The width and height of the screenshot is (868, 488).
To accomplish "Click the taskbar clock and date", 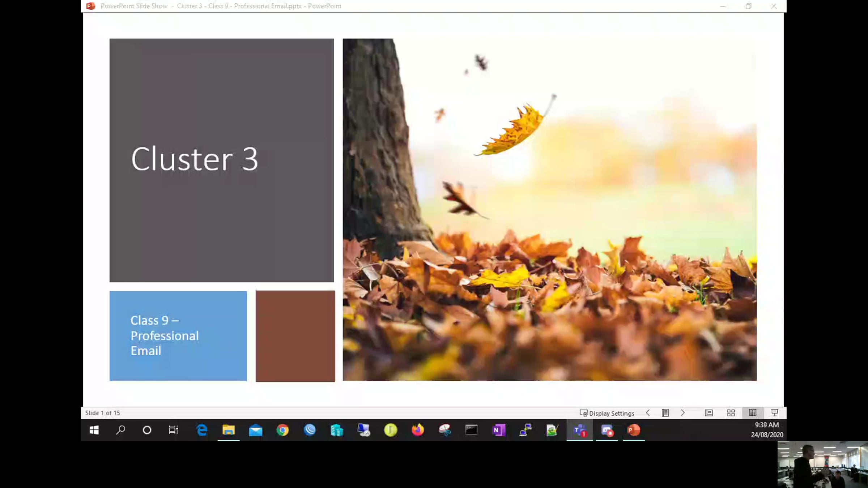I will pyautogui.click(x=767, y=430).
